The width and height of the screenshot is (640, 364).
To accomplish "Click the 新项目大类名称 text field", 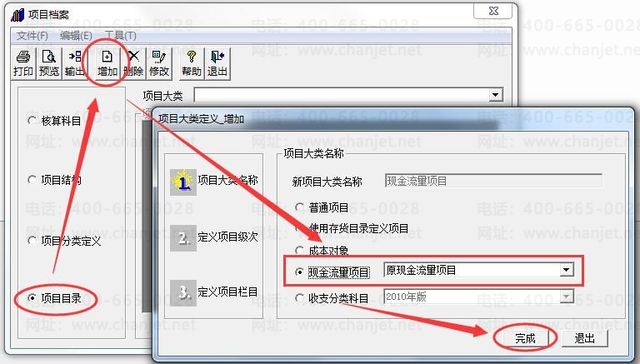I will (493, 181).
